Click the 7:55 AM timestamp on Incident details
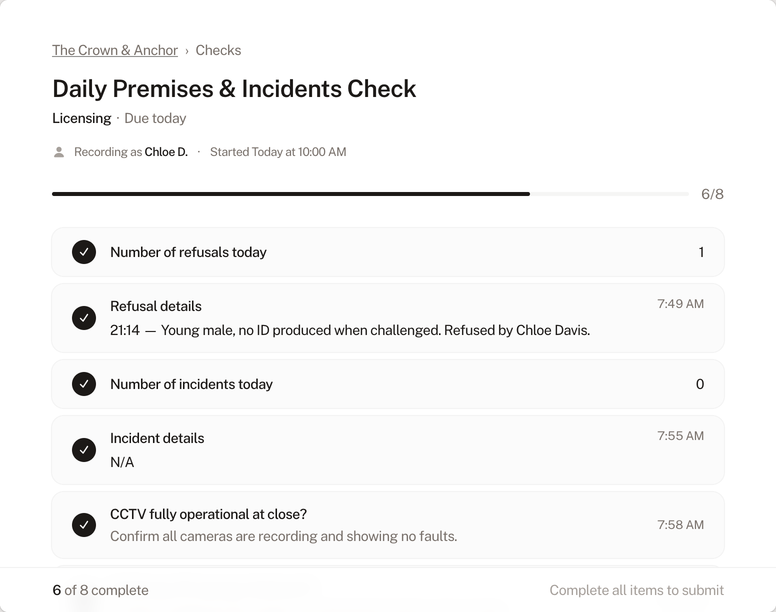 coord(680,436)
